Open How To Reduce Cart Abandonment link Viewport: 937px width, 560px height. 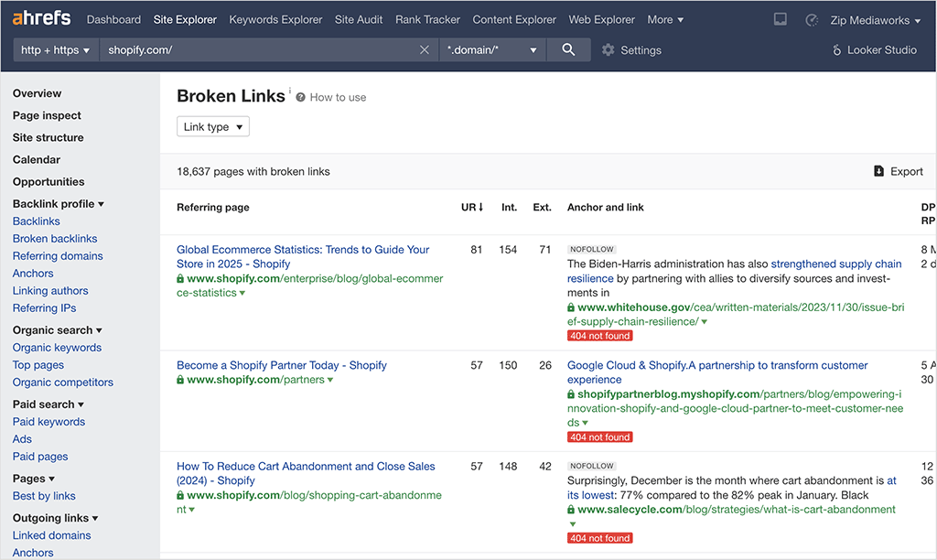pyautogui.click(x=306, y=473)
